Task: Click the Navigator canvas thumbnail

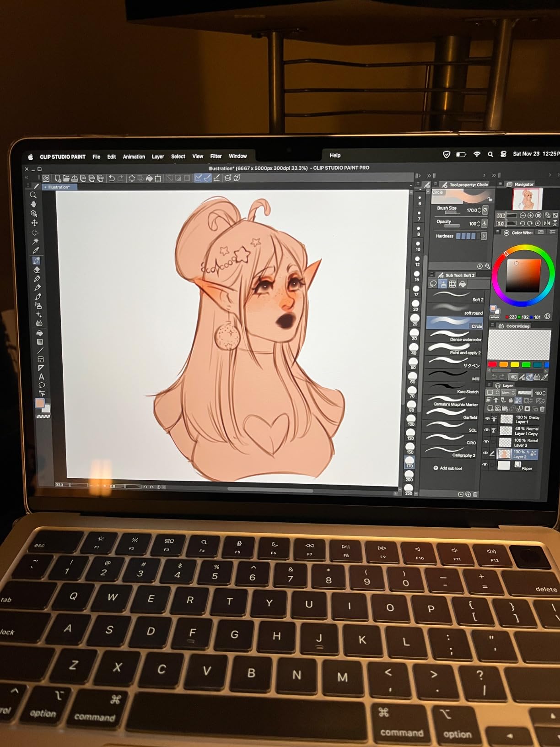Action: point(527,199)
